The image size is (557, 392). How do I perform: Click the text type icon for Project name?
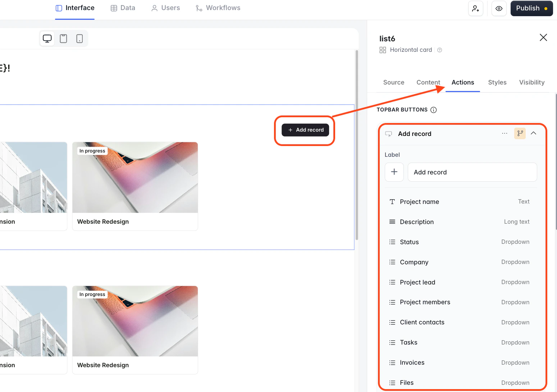pos(392,202)
